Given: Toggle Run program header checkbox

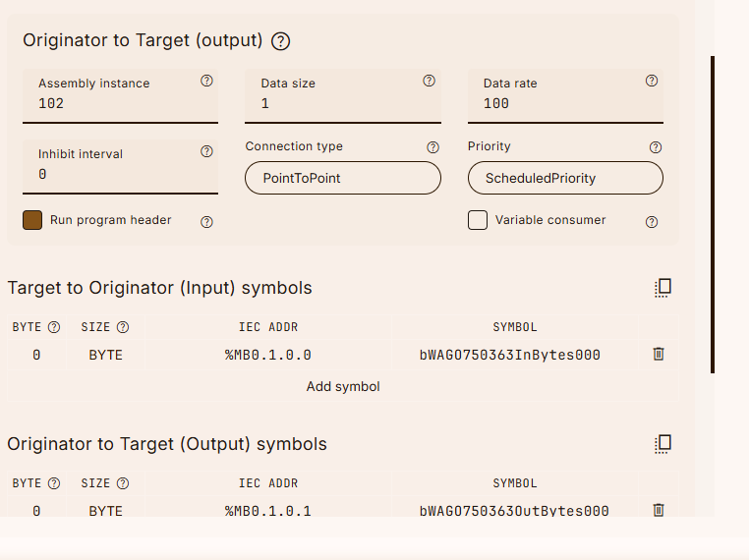Looking at the screenshot, I should coord(32,220).
